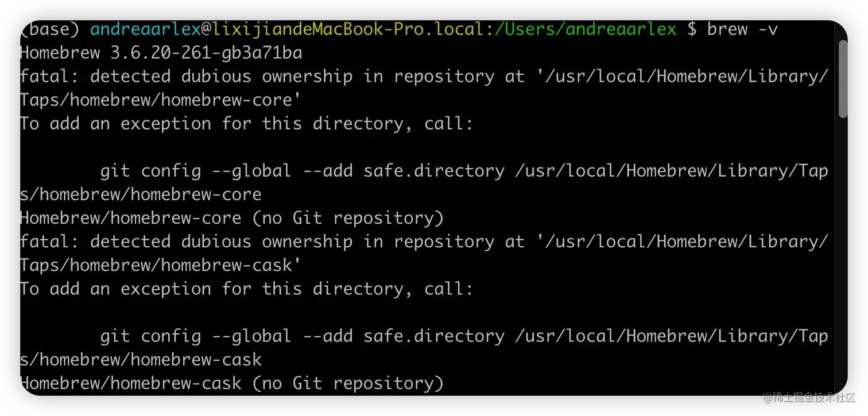This screenshot has height=416, width=868.
Task: Click the '/Users/andreaarlex' path in the prompt
Action: [586, 29]
